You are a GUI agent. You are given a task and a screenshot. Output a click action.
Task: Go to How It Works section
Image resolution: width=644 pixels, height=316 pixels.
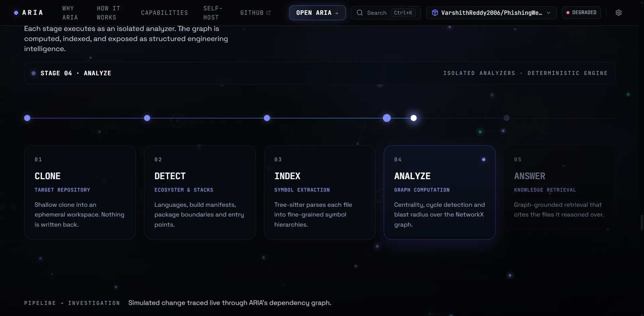point(108,13)
